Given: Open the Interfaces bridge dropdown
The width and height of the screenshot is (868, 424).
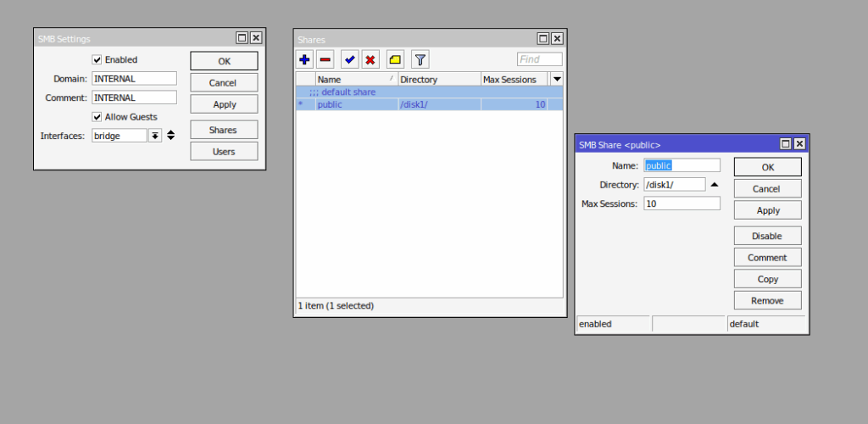Looking at the screenshot, I should [x=155, y=136].
